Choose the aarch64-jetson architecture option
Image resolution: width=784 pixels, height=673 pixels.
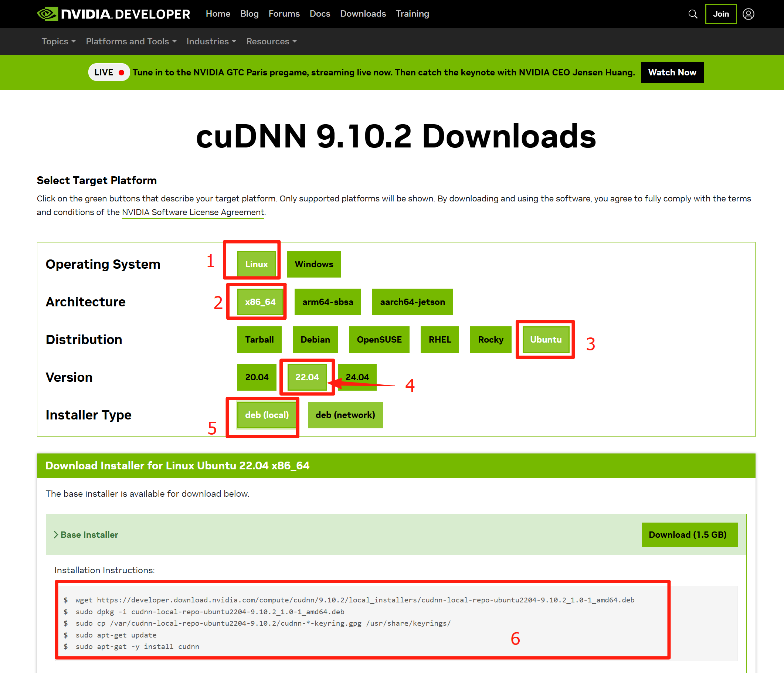coord(412,302)
